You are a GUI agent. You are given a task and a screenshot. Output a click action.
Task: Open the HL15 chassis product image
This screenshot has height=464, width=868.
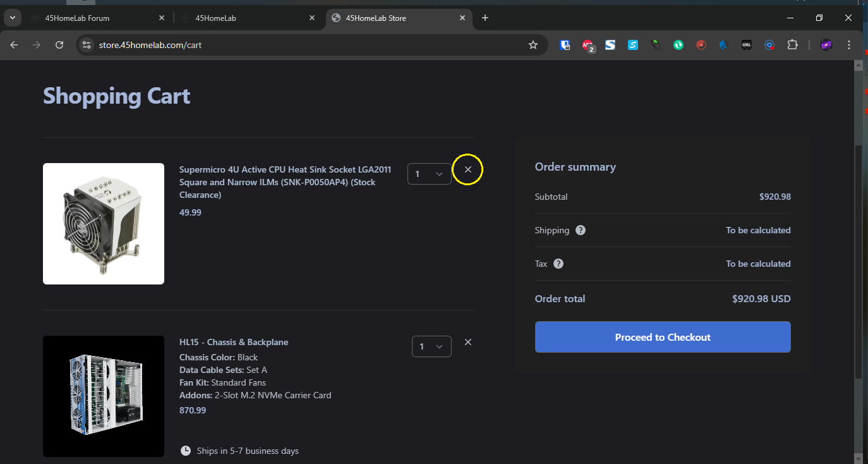coord(104,396)
